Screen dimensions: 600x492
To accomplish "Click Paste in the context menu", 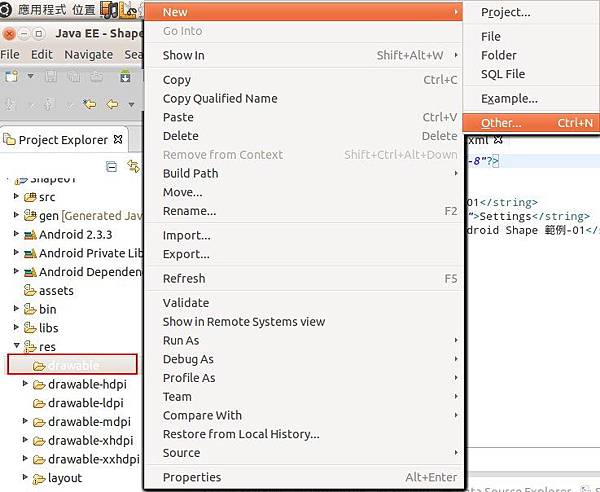I will pyautogui.click(x=303, y=117).
